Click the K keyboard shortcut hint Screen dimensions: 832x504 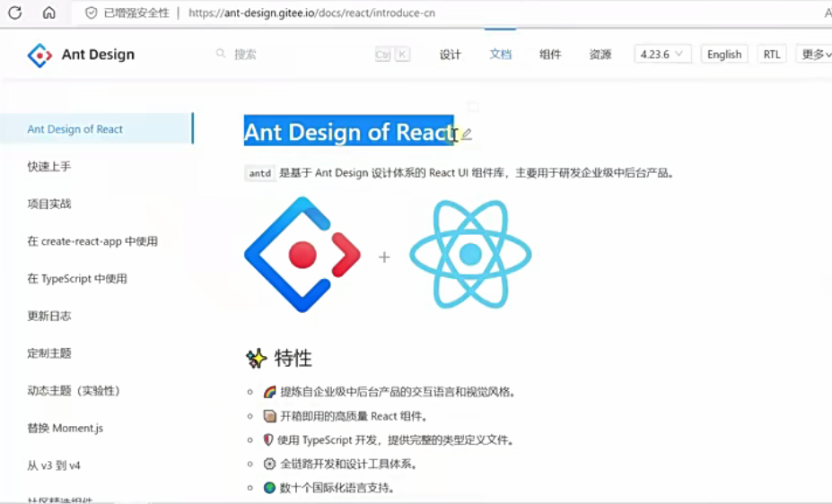point(402,54)
